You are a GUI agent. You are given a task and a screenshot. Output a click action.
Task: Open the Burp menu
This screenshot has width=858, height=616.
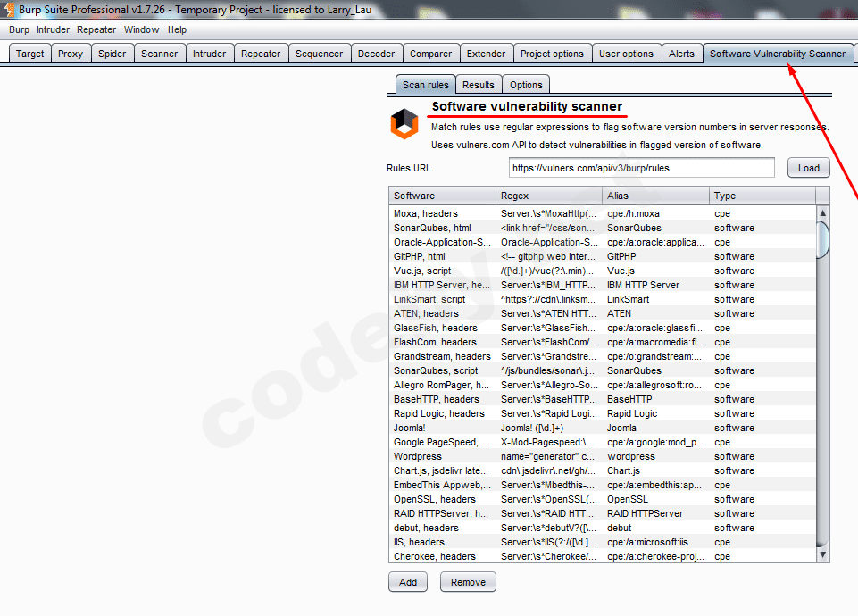tap(19, 29)
